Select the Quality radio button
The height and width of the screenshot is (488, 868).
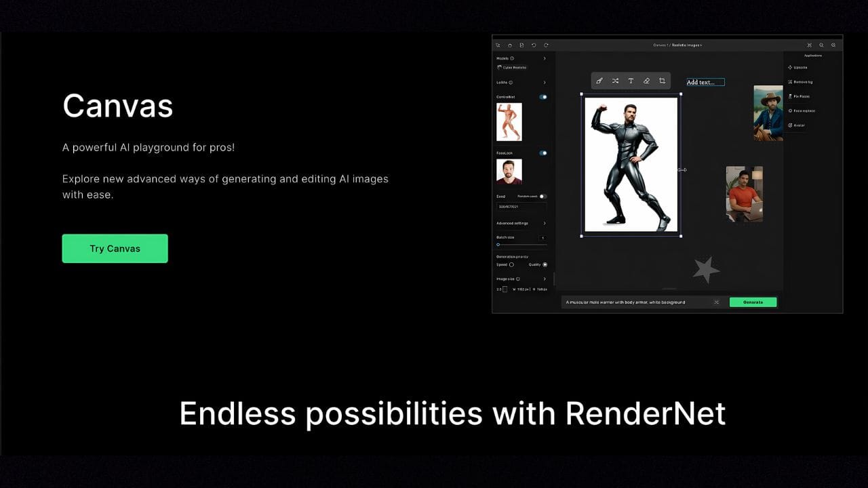tap(545, 264)
